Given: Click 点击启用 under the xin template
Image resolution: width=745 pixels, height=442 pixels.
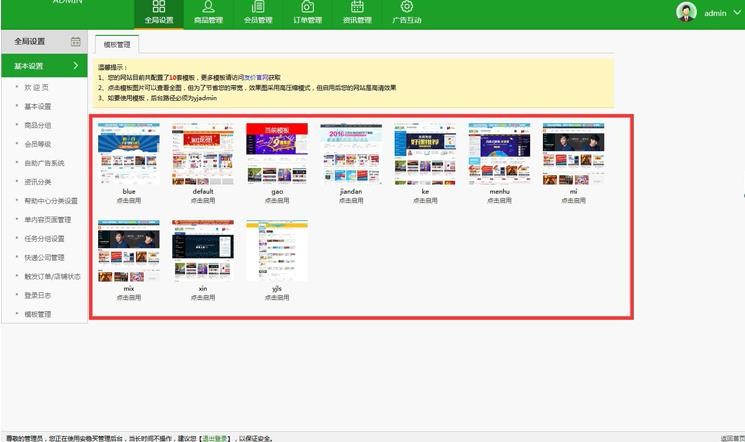Looking at the screenshot, I should click(x=203, y=298).
